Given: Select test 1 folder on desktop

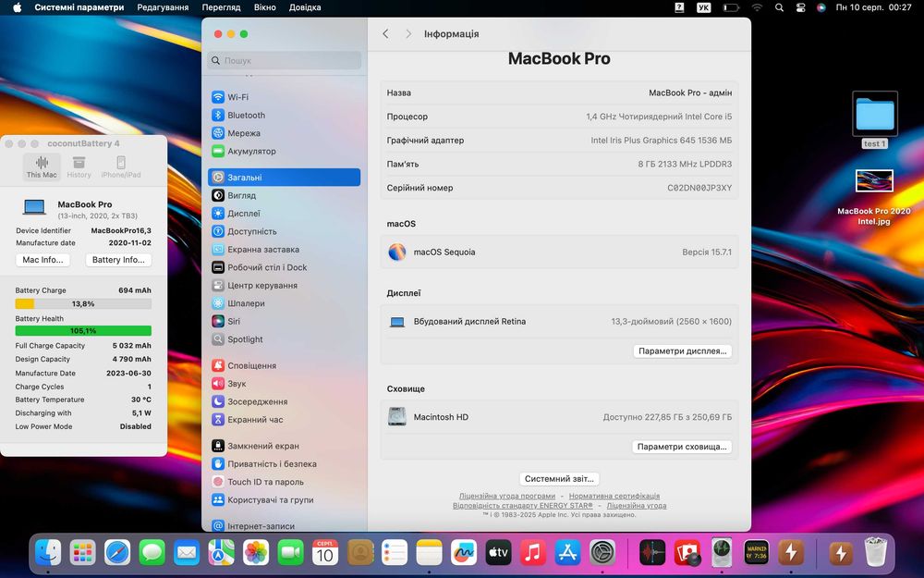Looking at the screenshot, I should coord(874,119).
